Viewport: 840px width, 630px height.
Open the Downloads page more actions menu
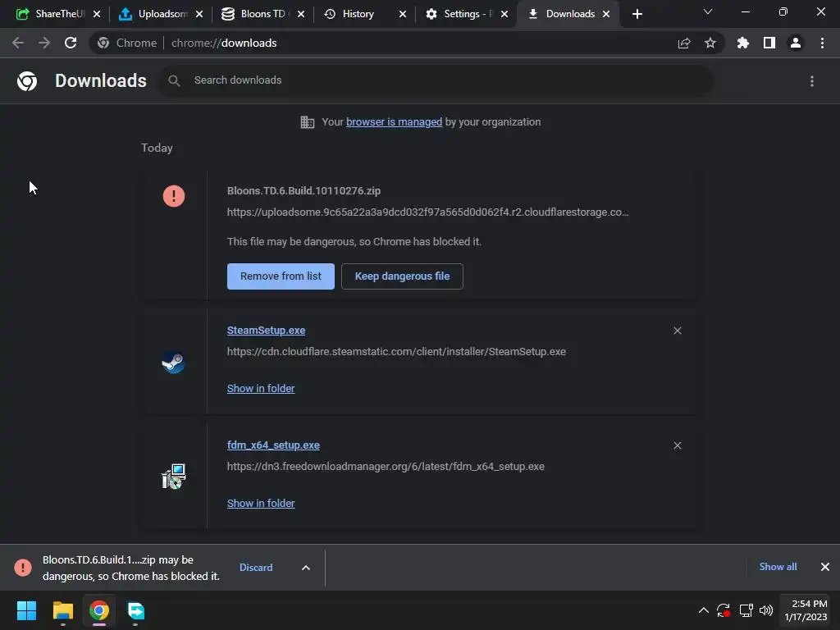812,81
